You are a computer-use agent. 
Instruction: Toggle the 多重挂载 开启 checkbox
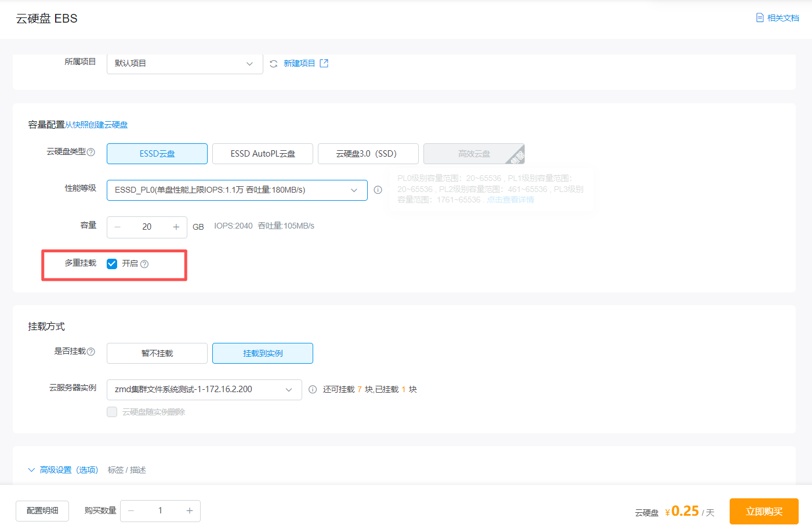pyautogui.click(x=112, y=264)
